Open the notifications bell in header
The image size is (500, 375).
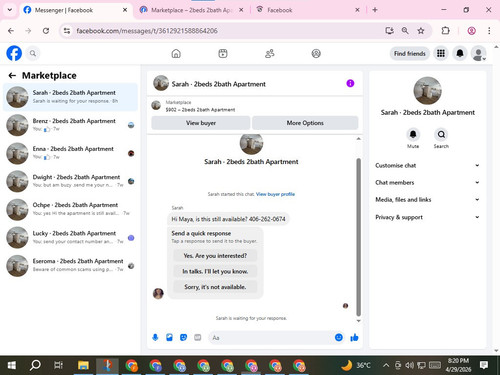(460, 53)
